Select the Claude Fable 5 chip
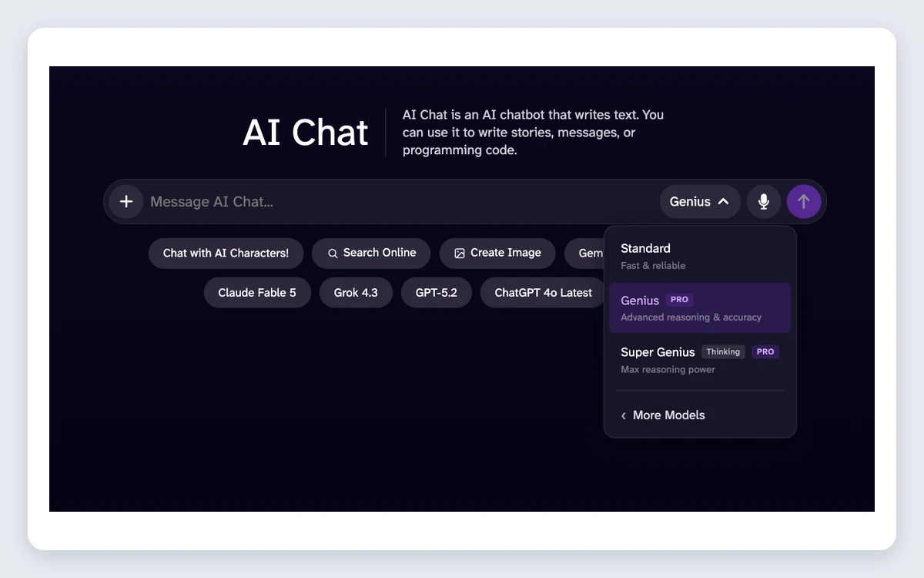924x578 pixels. point(257,293)
